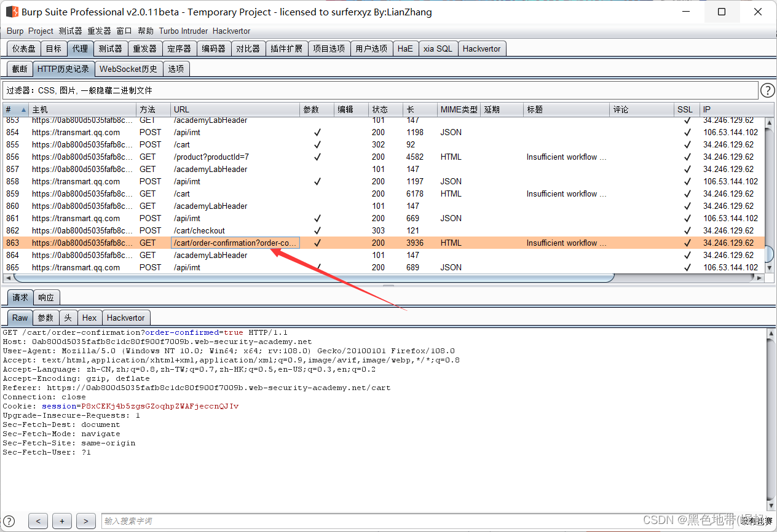Viewport: 777px width, 532px height.
Task: Sort history by the 主机 column
Action: 83,109
